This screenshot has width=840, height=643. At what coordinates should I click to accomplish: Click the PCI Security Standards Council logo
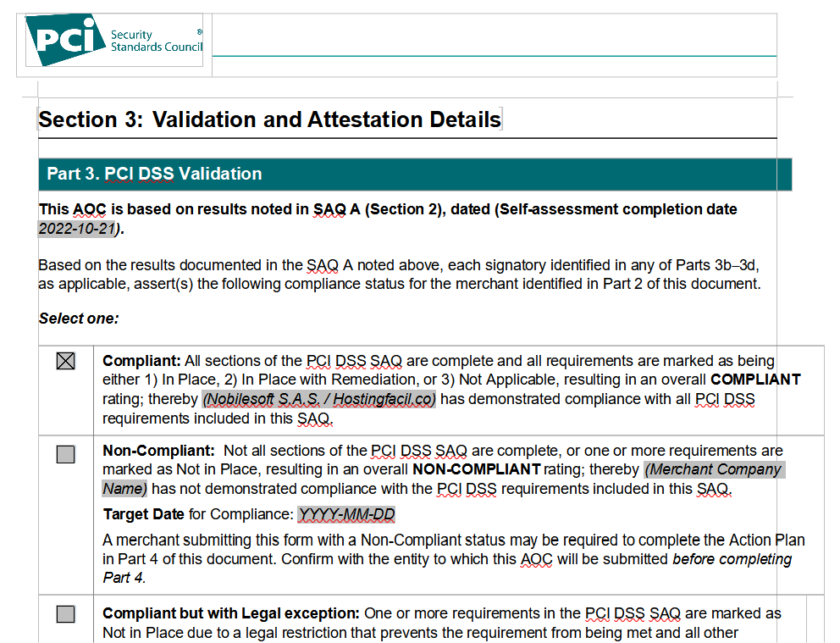pos(113,41)
